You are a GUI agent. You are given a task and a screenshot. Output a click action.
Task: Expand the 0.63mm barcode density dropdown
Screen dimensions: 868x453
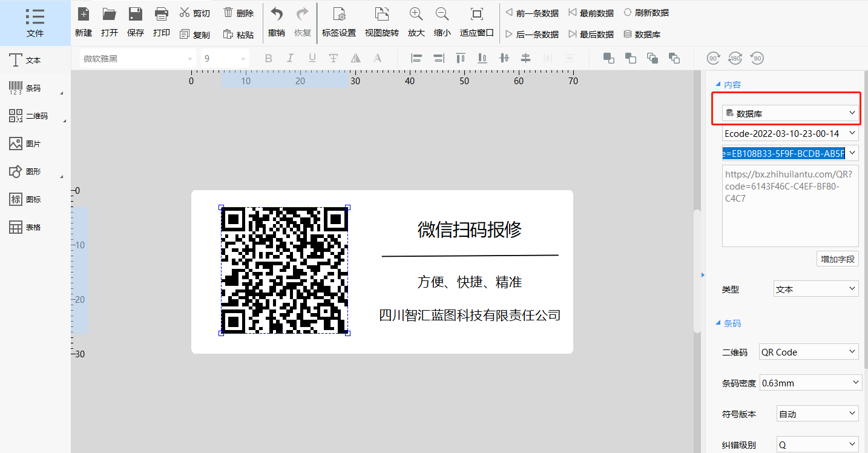click(x=810, y=383)
